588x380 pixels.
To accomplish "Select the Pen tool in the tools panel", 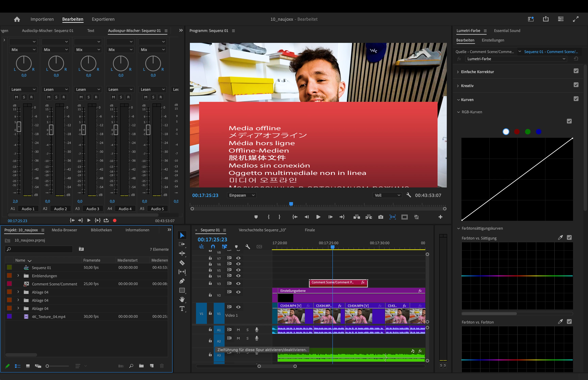I will point(182,281).
